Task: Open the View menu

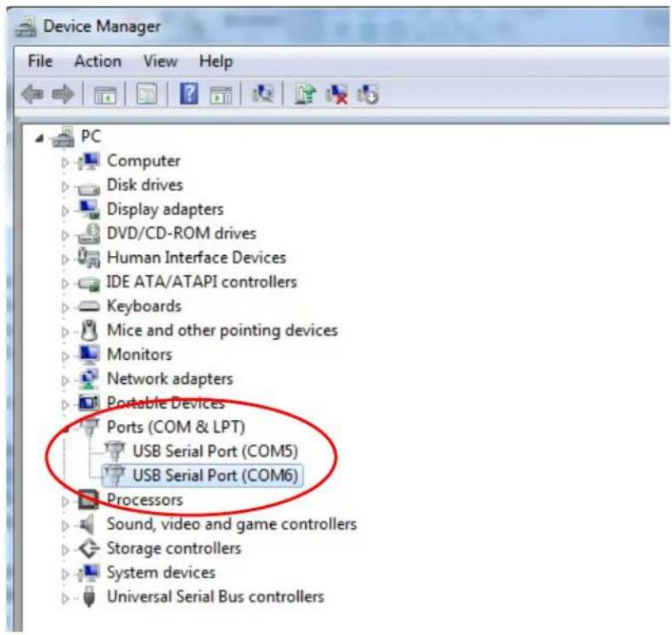Action: 160,61
